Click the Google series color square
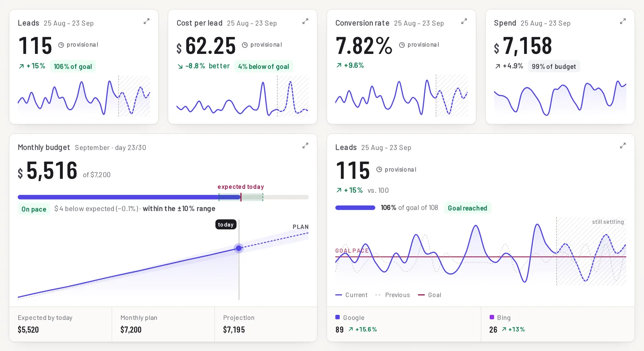644x351 pixels. [x=338, y=317]
